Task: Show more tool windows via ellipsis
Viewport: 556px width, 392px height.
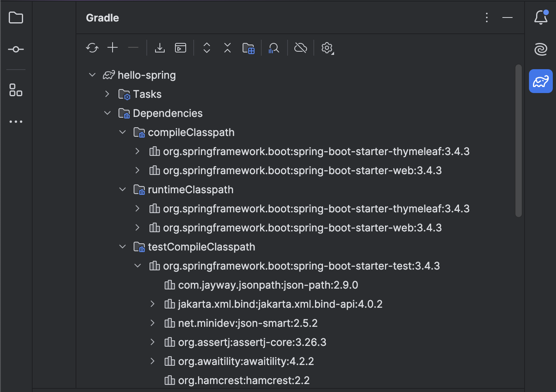Action: [16, 122]
